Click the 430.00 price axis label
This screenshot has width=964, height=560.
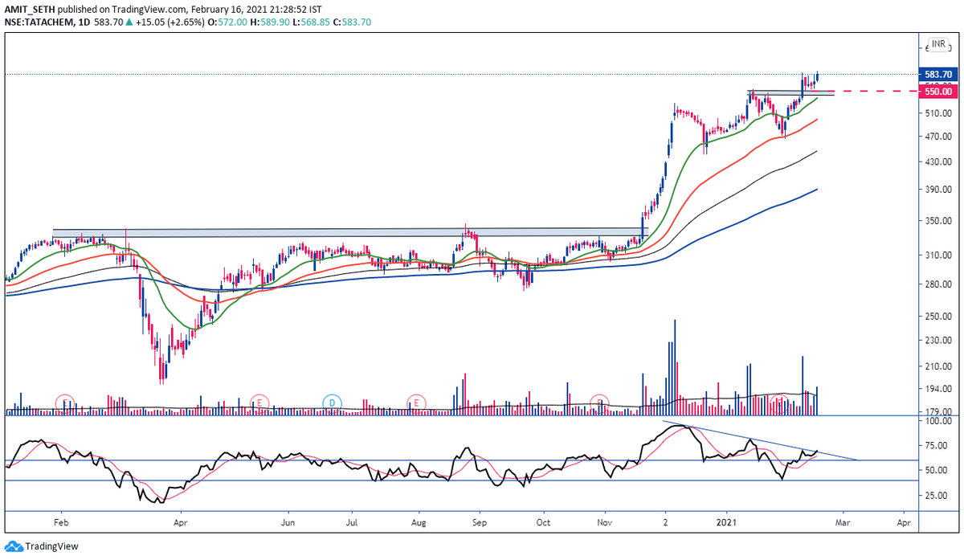click(x=937, y=162)
